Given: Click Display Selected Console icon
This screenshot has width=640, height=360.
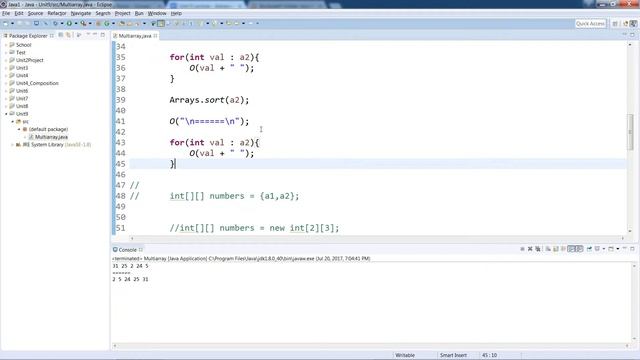Looking at the screenshot, I should pyautogui.click(x=597, y=249).
